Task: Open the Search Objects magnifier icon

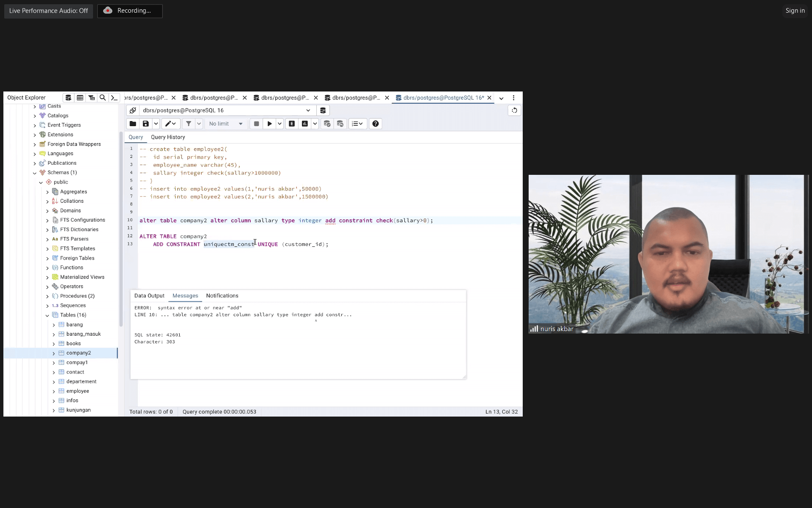Action: click(x=102, y=98)
